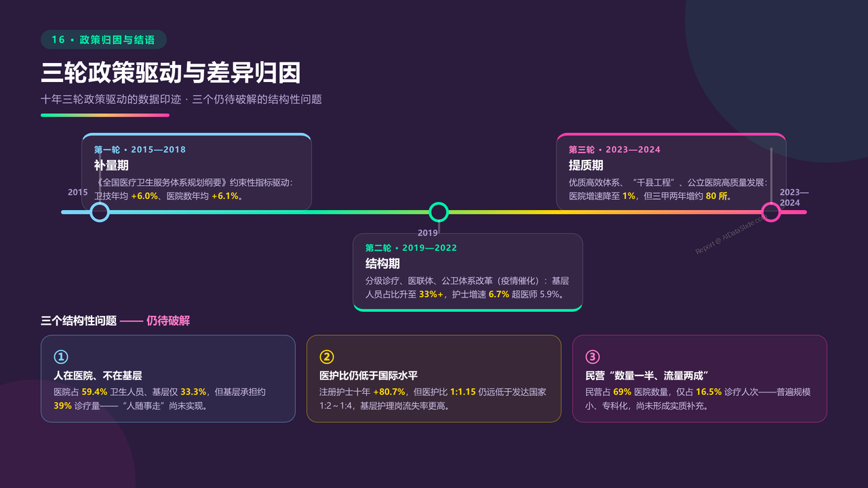Screen dimensions: 868x488
Task: Click the circled number ② icon
Action: tap(327, 357)
